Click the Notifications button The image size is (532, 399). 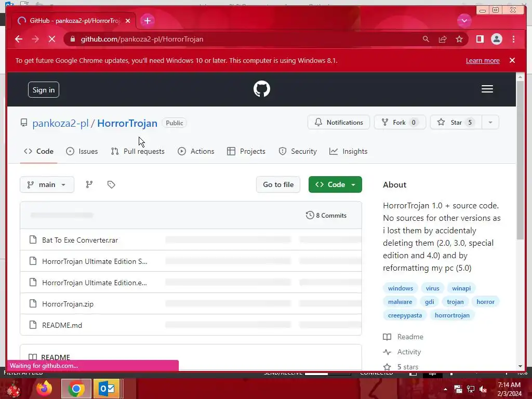[339, 122]
